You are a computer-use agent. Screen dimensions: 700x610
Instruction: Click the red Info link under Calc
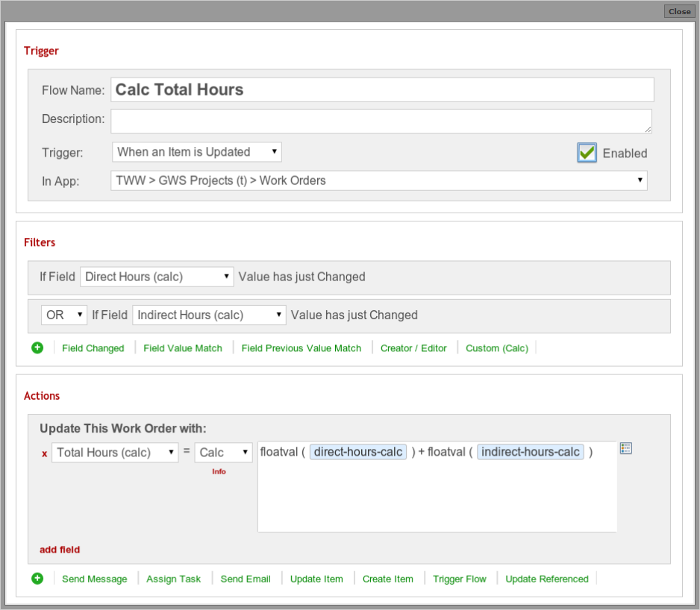tap(219, 471)
